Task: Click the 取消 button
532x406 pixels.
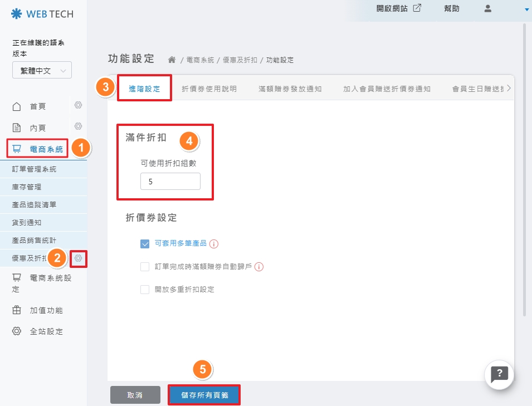Action: click(x=135, y=395)
